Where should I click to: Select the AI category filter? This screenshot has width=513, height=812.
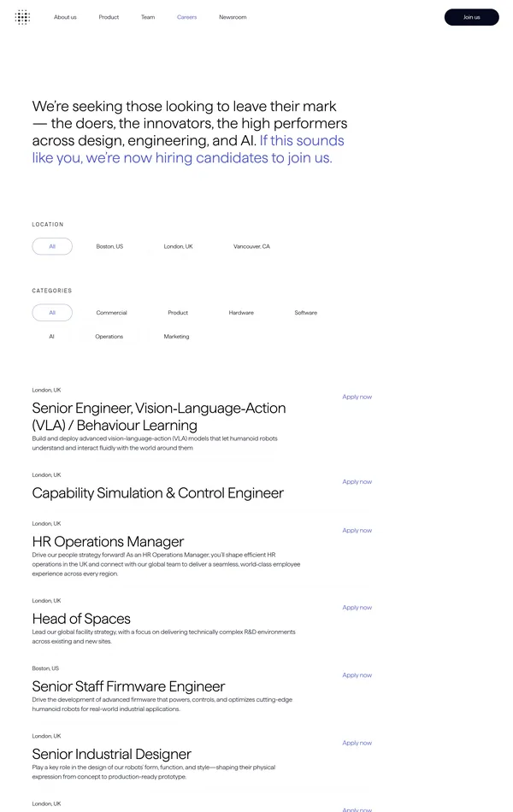[x=51, y=337]
